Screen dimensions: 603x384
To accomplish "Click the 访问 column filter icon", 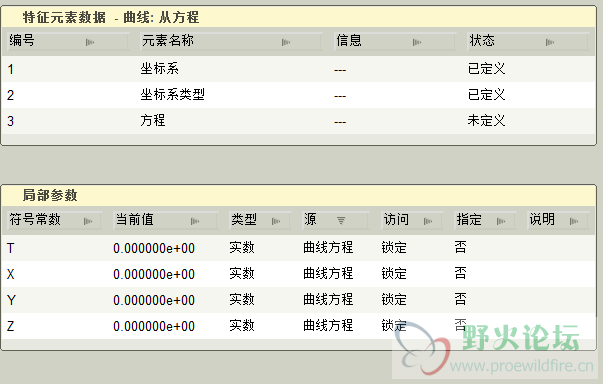I will click(x=428, y=221).
